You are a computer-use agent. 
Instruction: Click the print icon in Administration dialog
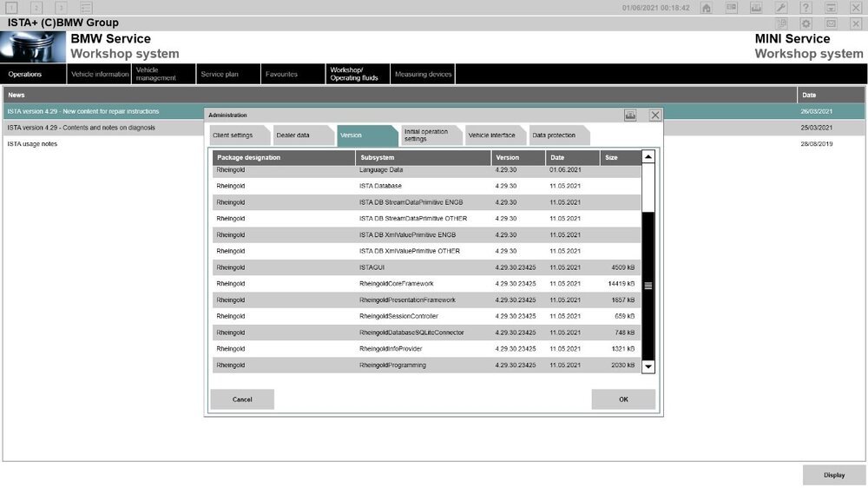point(630,115)
